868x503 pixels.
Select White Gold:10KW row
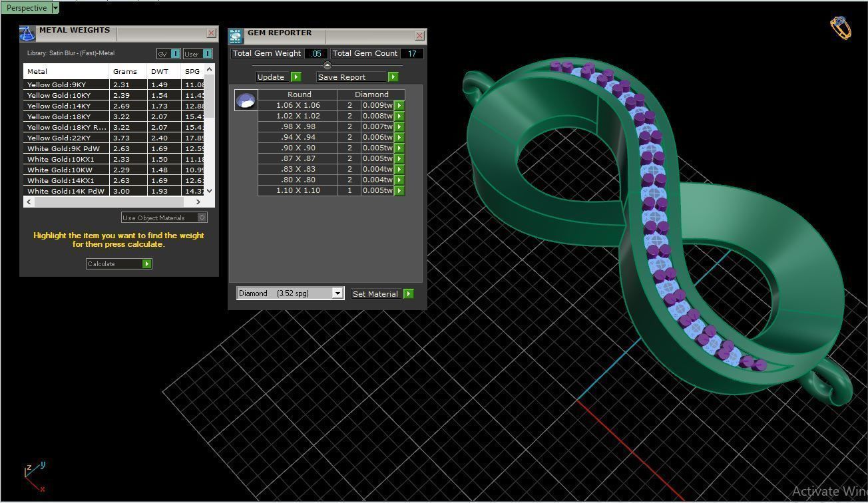click(114, 170)
